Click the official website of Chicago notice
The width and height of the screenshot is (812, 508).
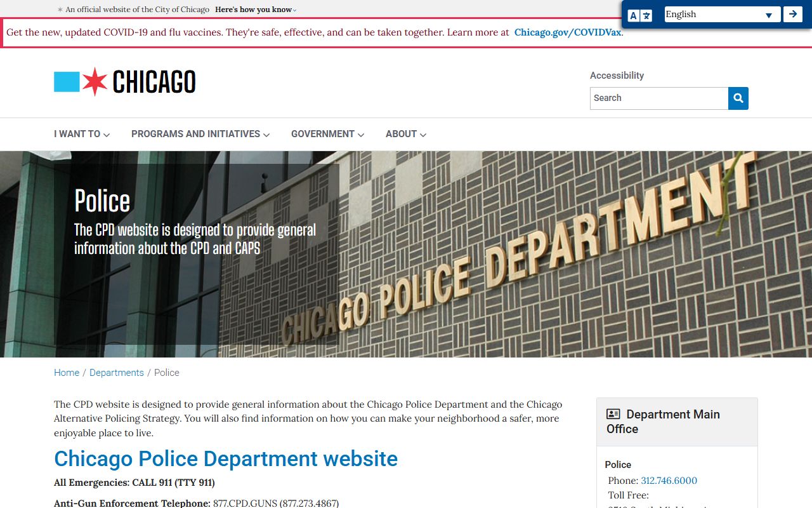137,10
